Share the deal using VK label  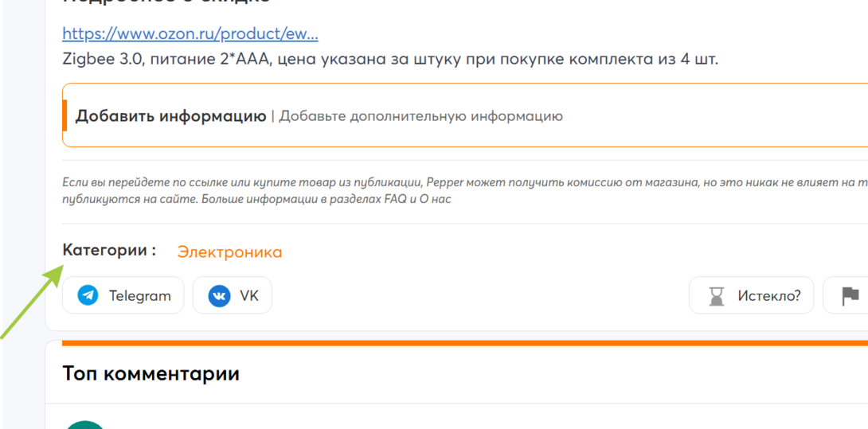pos(248,295)
